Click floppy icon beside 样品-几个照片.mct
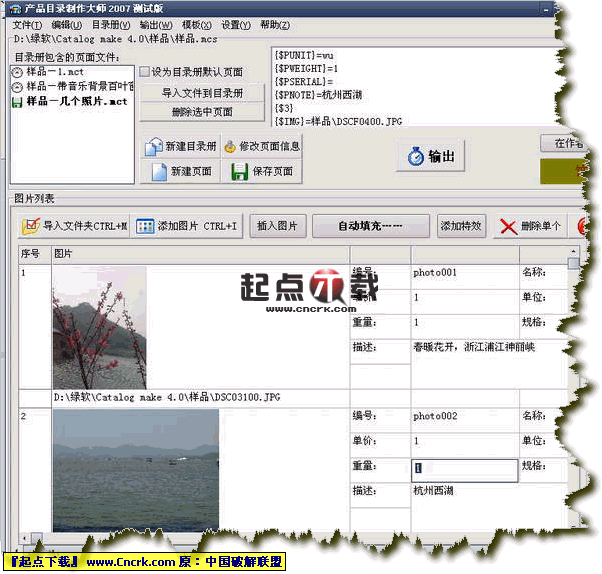 (17, 102)
